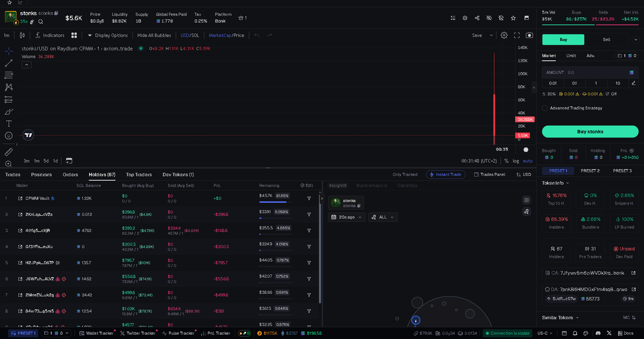
Task: Open the X (Twitter) footer icon
Action: 610,333
